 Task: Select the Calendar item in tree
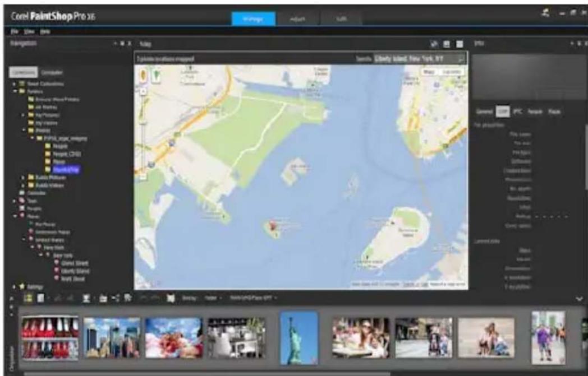coord(36,193)
